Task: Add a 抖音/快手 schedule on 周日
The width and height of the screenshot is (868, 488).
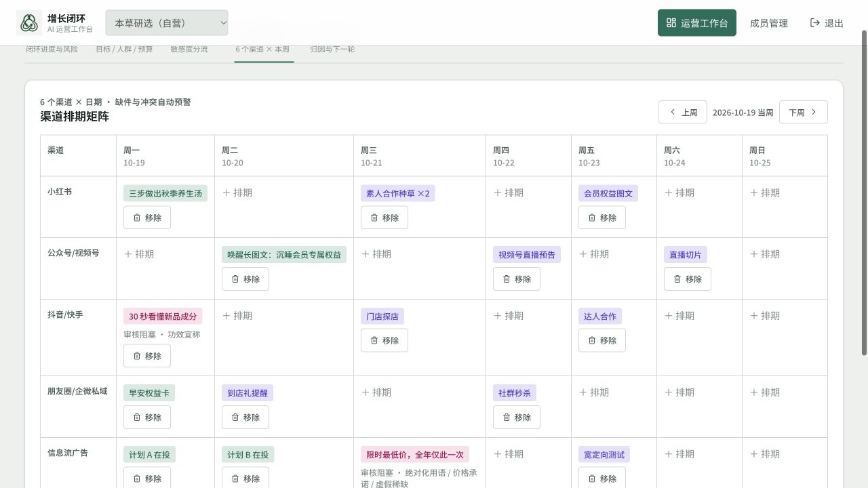Action: click(765, 316)
